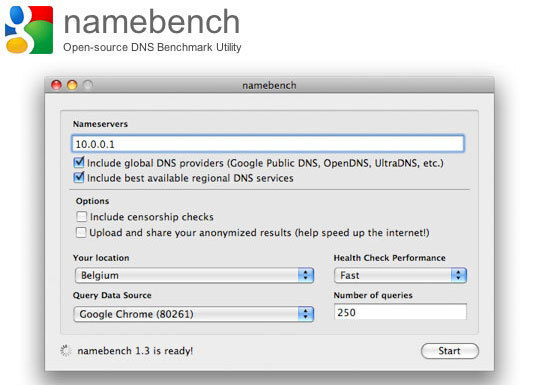Click the Health Check Performance label

pos(390,258)
